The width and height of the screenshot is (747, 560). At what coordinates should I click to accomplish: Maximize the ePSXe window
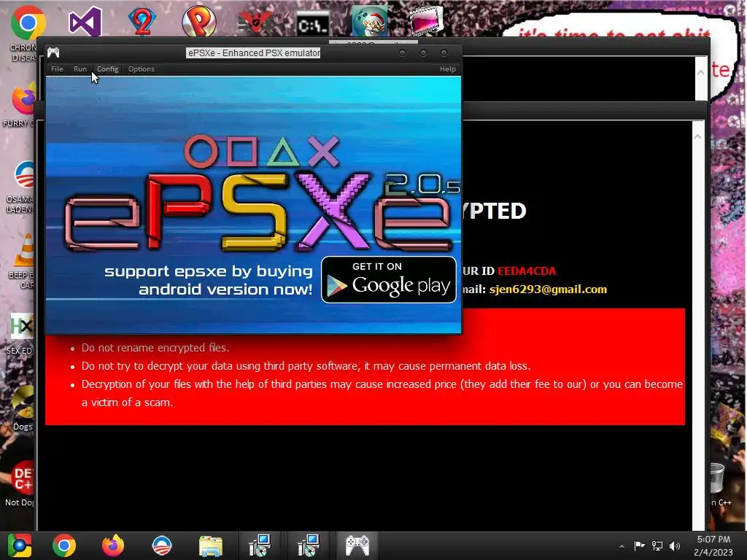tap(423, 52)
